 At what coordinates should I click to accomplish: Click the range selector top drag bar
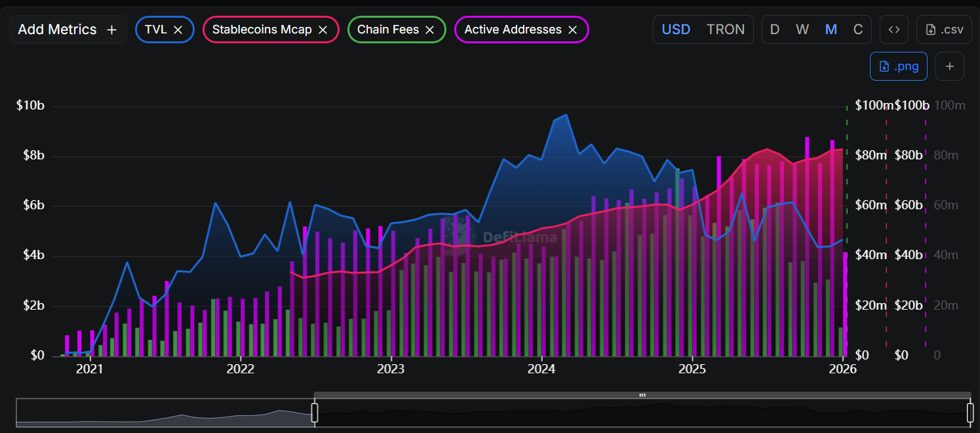[642, 395]
